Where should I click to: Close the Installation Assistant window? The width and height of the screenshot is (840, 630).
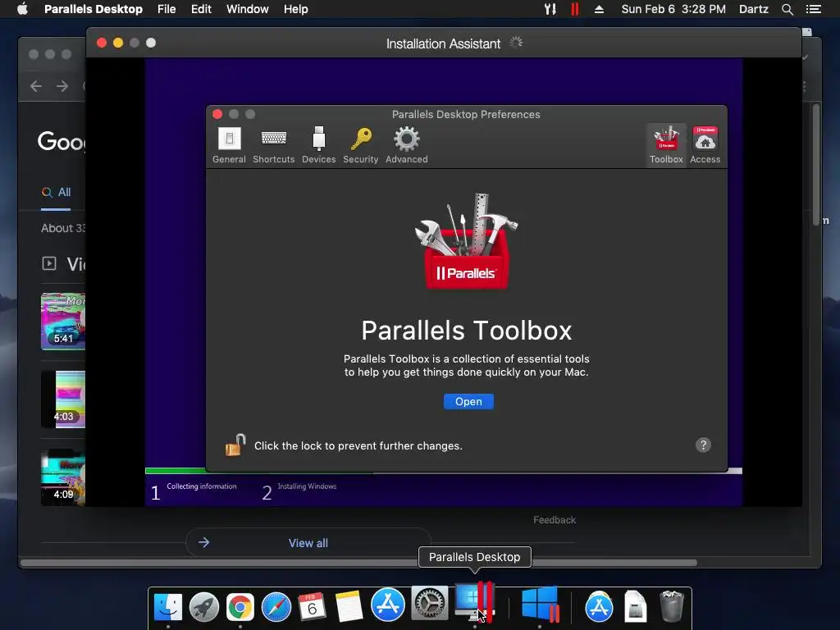click(101, 43)
